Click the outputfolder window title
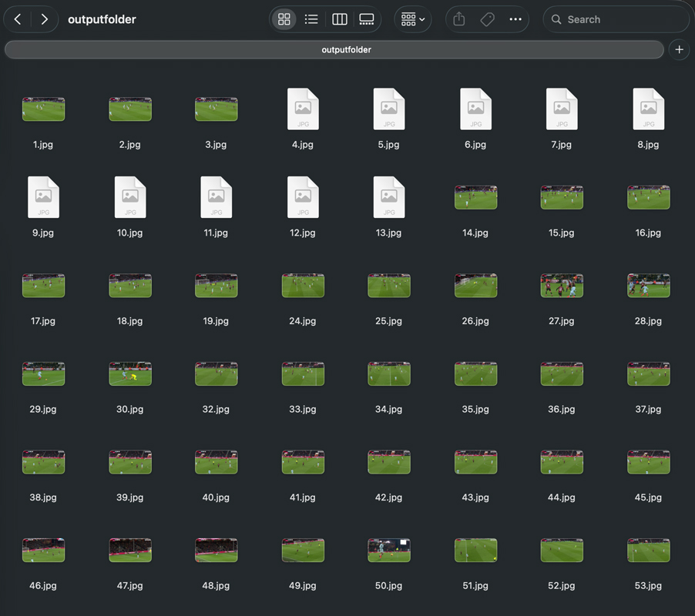 [102, 18]
